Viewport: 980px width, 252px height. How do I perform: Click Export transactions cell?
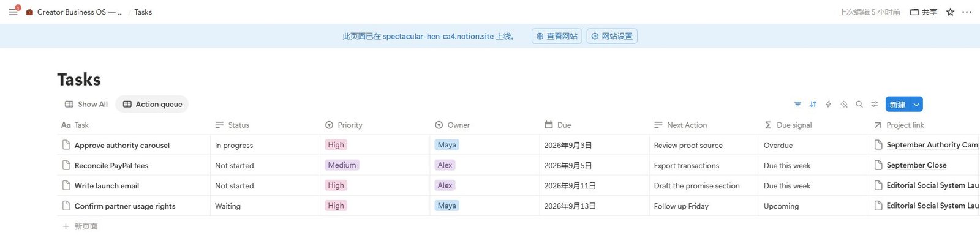(x=704, y=165)
